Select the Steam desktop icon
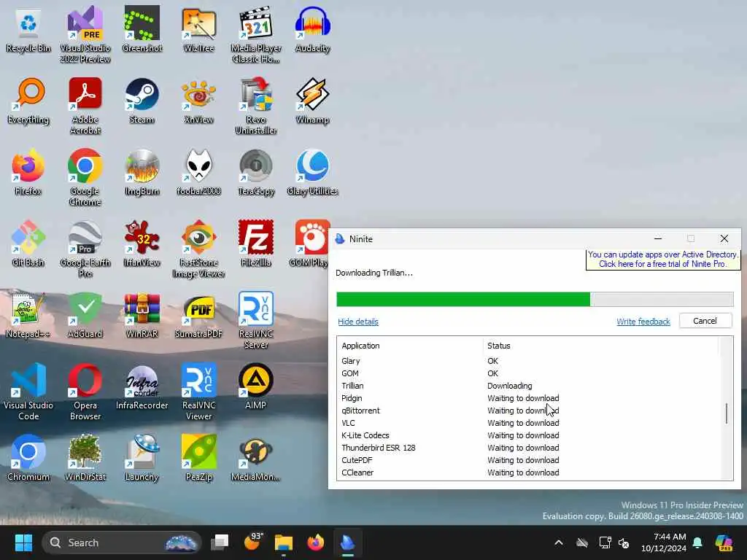This screenshot has height=560, width=747. (142, 101)
